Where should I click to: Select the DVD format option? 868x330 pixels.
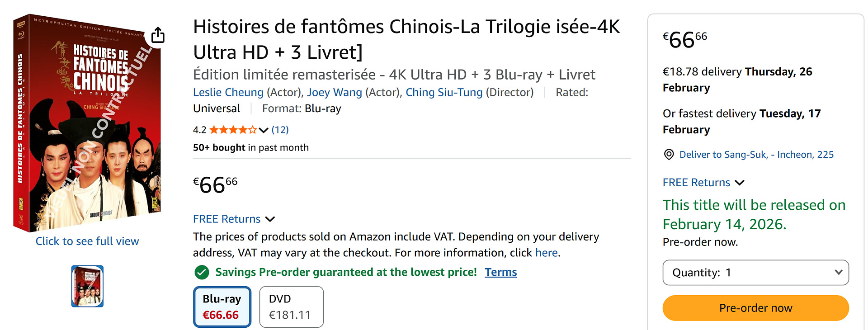[291, 307]
